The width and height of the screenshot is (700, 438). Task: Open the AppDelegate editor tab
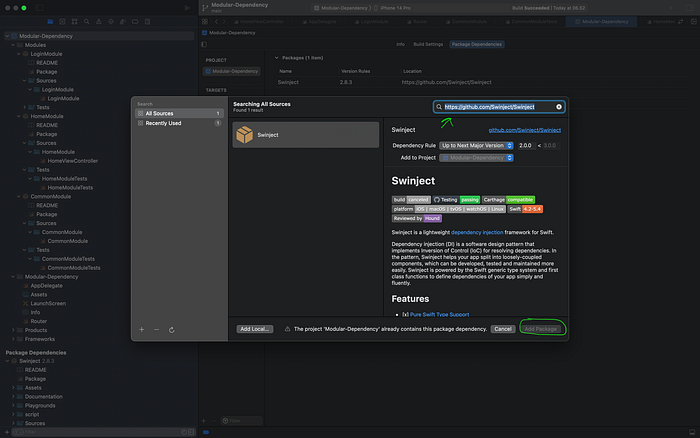coord(319,21)
